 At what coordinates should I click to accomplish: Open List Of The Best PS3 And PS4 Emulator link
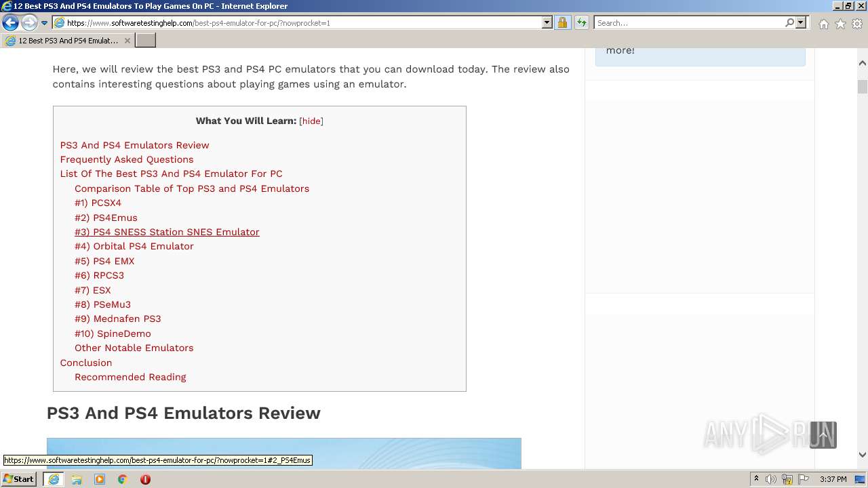pos(171,174)
